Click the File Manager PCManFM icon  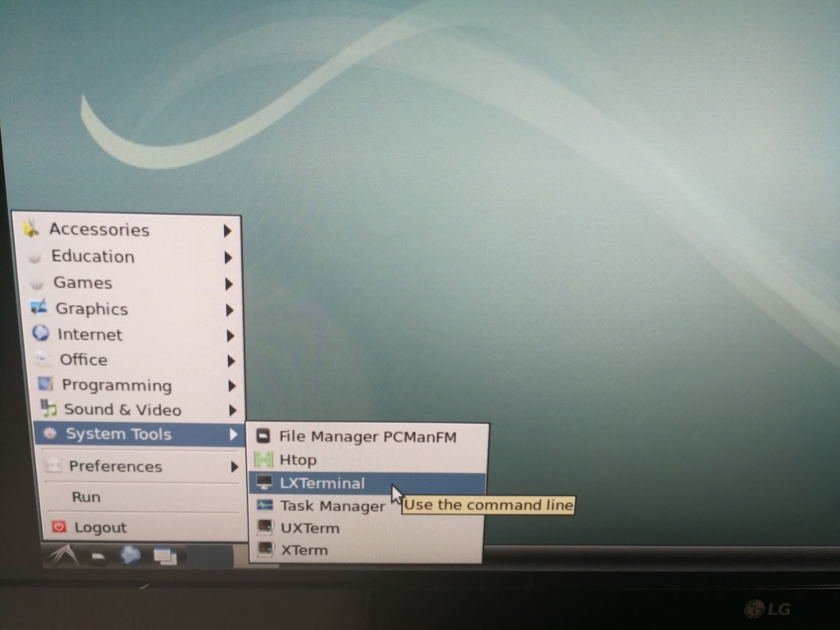(x=263, y=436)
